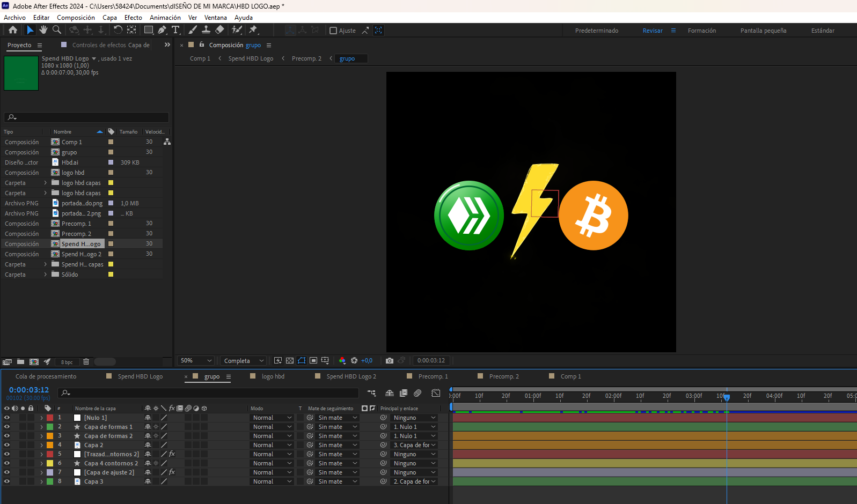
Task: Expand the Sólido folder
Action: pos(45,275)
